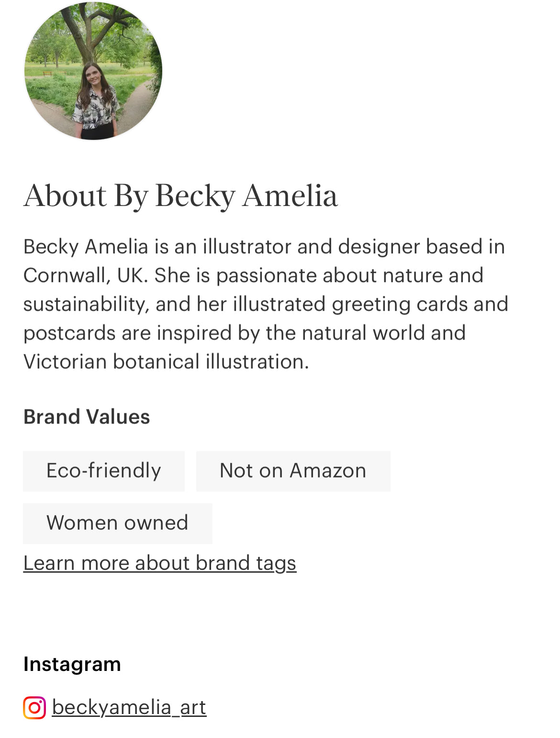Select the Women owned brand tag

pos(117,523)
